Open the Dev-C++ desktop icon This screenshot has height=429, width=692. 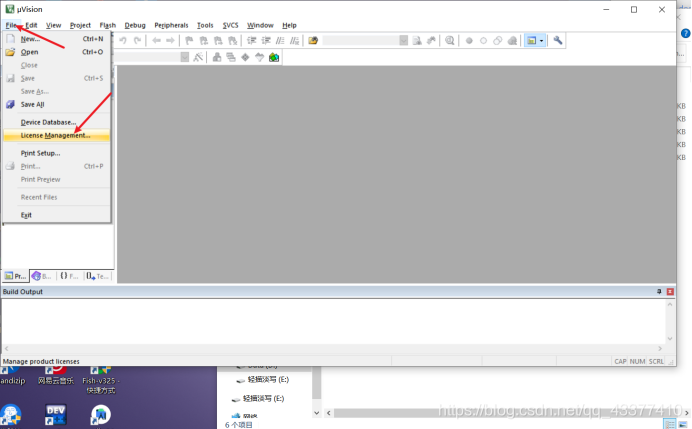(x=56, y=415)
